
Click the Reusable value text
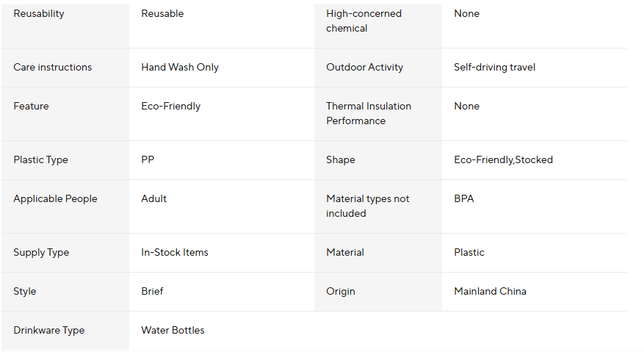pyautogui.click(x=162, y=14)
